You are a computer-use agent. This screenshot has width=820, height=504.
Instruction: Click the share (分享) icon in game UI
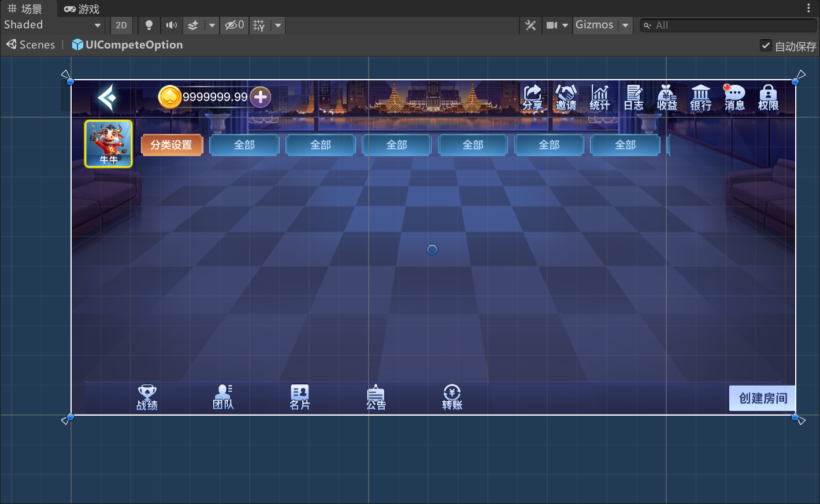point(532,97)
